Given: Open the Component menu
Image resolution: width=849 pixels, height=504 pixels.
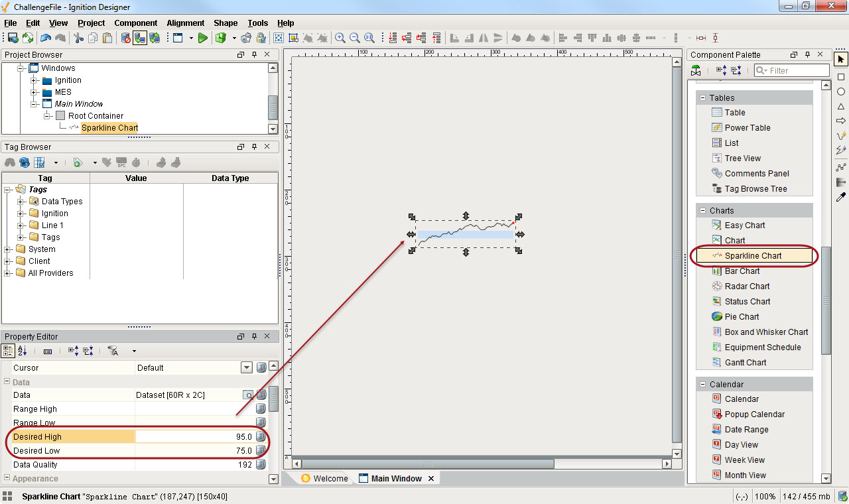Looking at the screenshot, I should pos(135,23).
